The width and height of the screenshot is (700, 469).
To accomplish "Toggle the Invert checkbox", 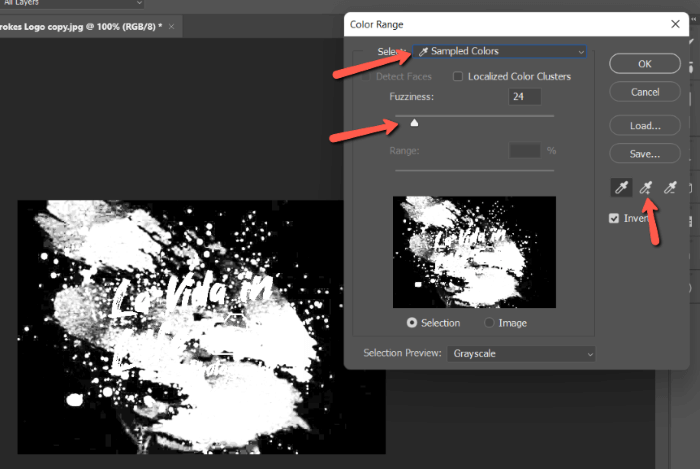I will (x=615, y=218).
